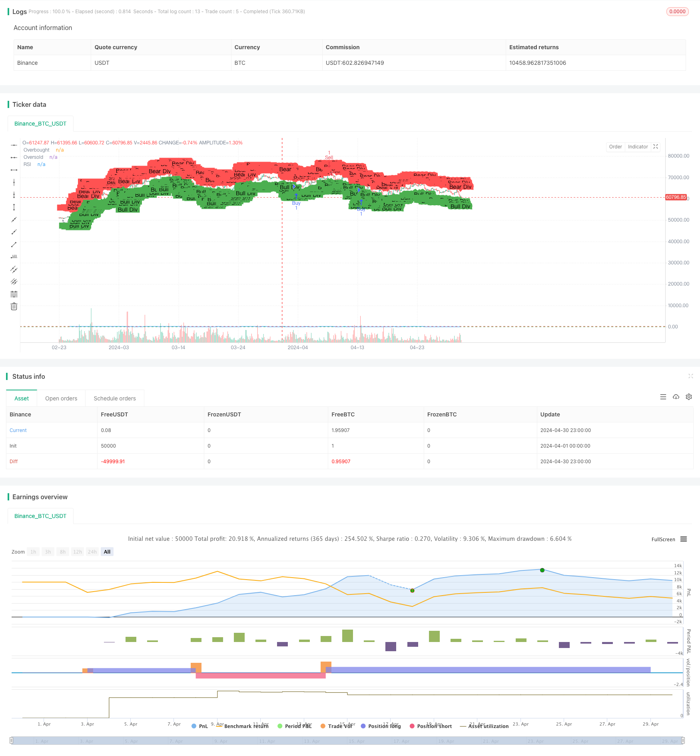Toggle PnL series in chart legend
Image resolution: width=700 pixels, height=756 pixels.
click(199, 726)
